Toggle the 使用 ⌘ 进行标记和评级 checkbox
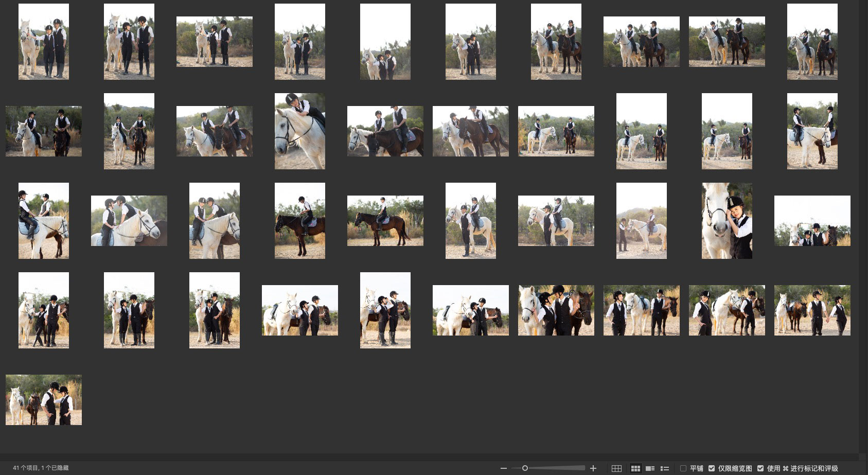 click(x=760, y=468)
